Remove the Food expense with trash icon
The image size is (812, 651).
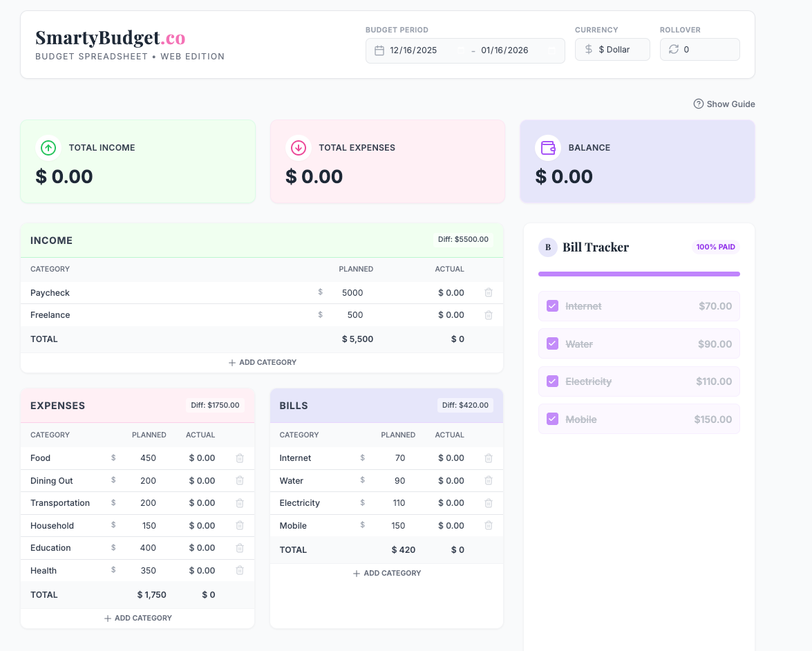(240, 458)
